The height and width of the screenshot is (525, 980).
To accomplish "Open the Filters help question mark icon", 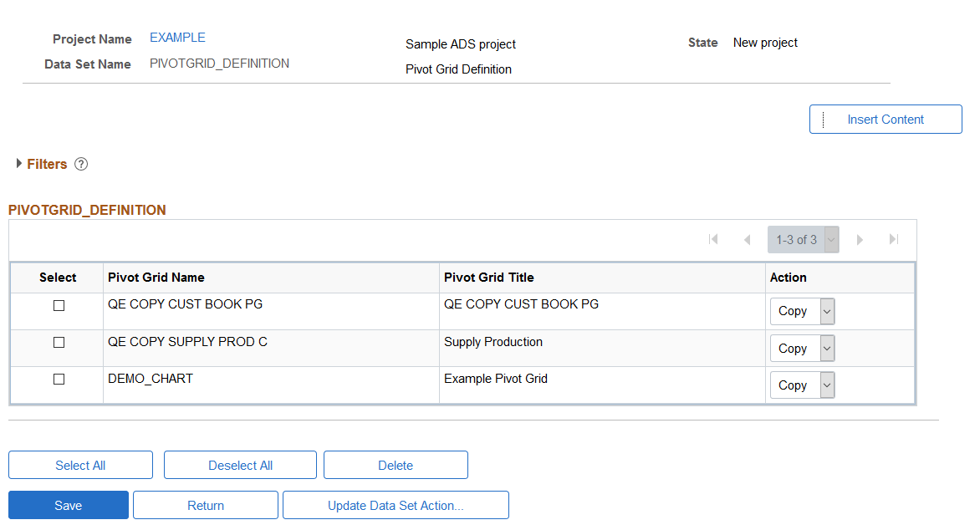I will (x=81, y=165).
